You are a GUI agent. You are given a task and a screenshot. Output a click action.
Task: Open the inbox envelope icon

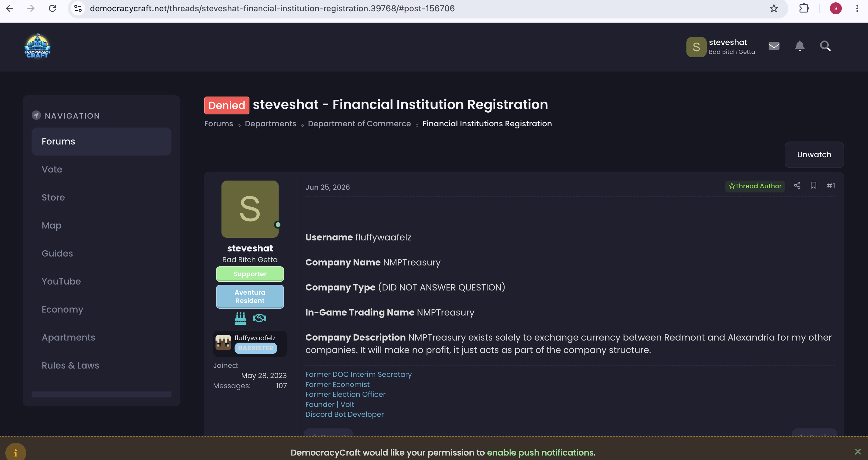(x=774, y=46)
